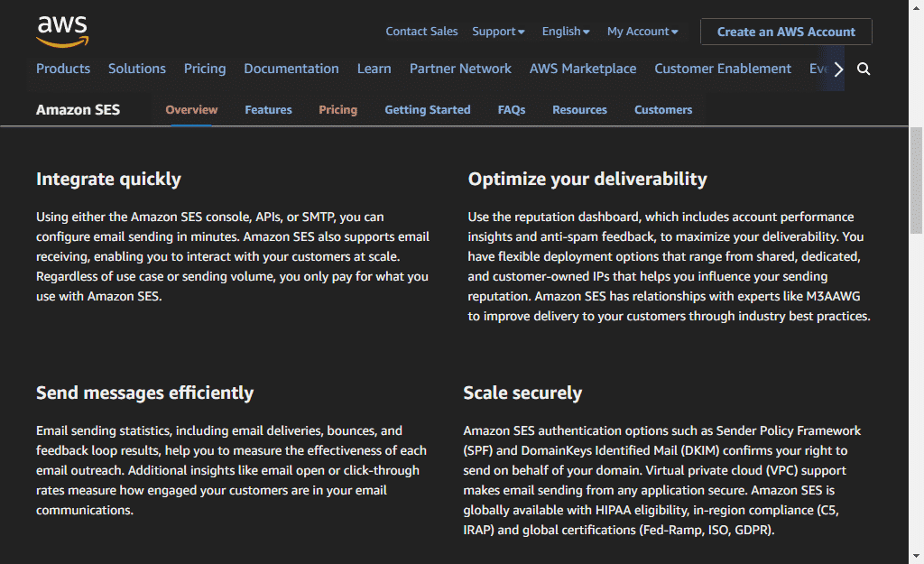
Task: Click the scrollbar down arrow
Action: 916,557
